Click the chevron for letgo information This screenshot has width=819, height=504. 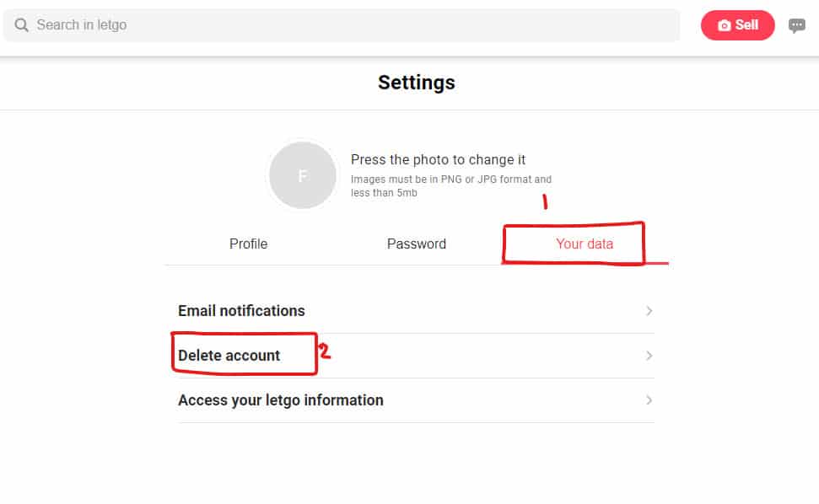pyautogui.click(x=649, y=400)
